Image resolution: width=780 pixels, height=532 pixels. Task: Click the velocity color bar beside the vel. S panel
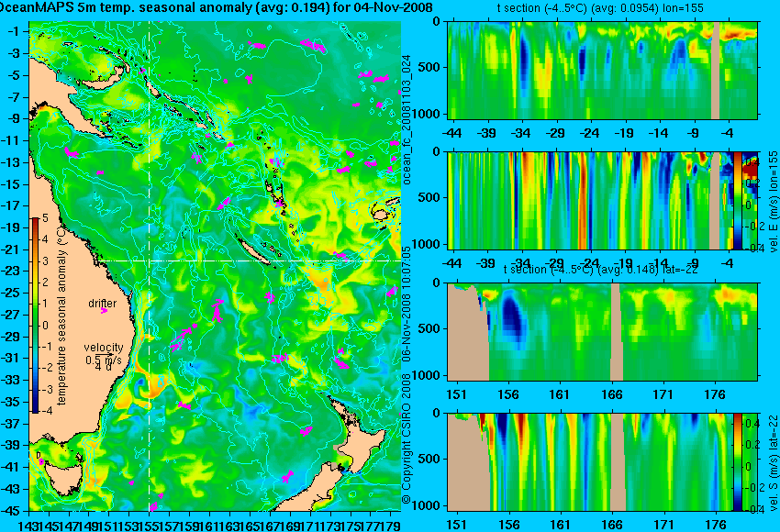tap(738, 462)
